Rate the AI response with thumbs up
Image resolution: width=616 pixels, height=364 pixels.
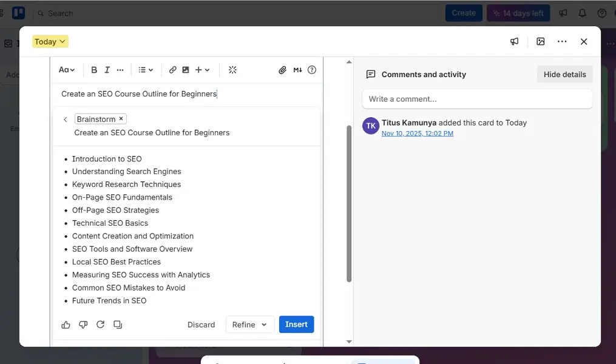coord(66,324)
